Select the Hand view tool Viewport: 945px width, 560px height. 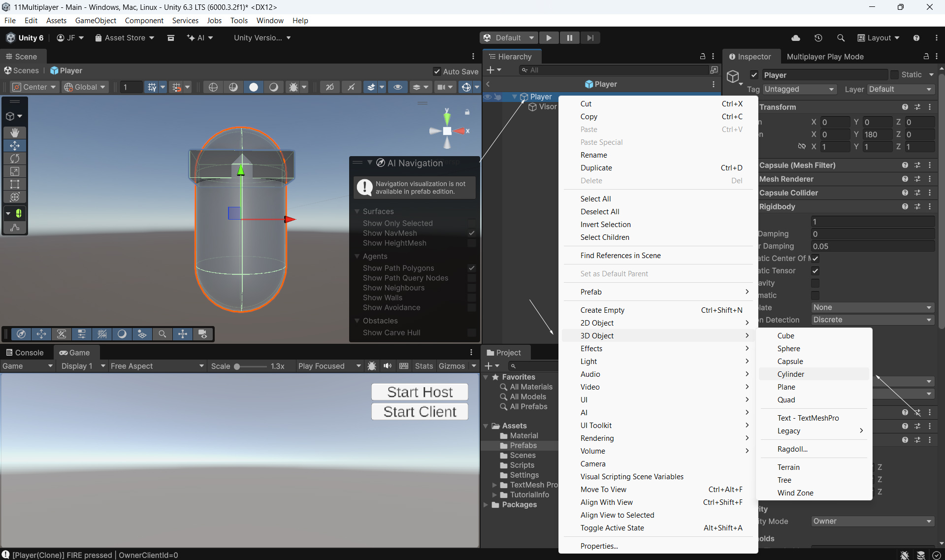(x=15, y=132)
